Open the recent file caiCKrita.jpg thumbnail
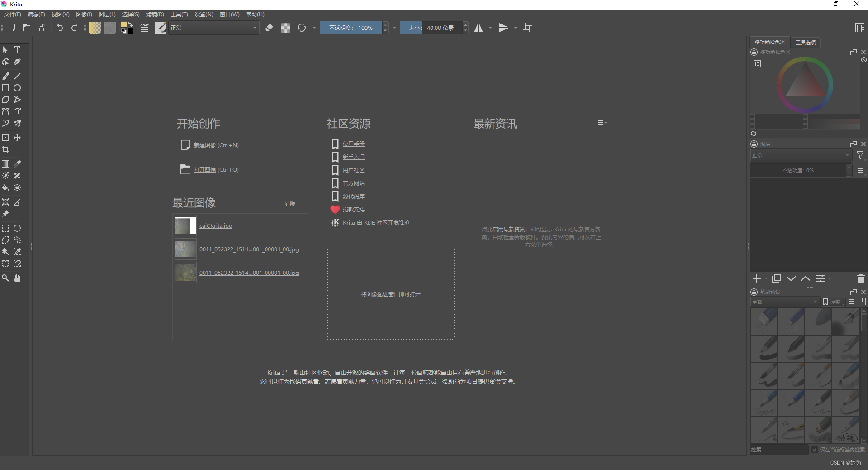 (185, 226)
